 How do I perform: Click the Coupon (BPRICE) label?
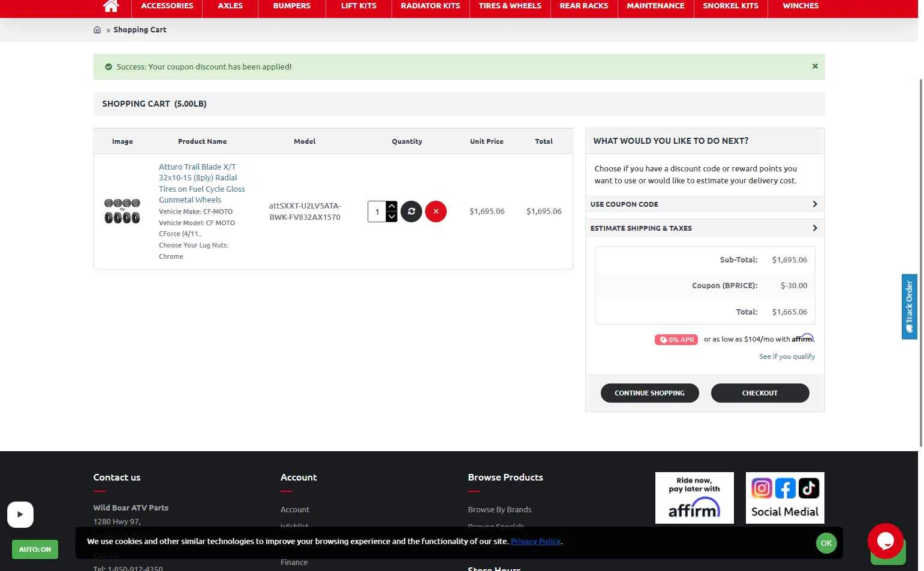pyautogui.click(x=724, y=286)
